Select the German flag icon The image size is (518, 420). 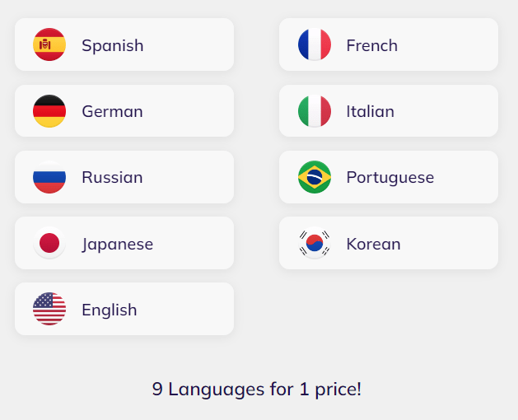pyautogui.click(x=49, y=111)
